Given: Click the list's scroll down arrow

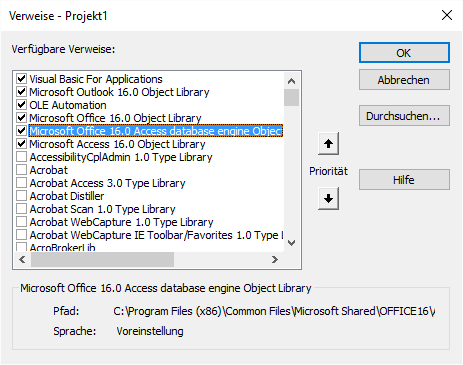Looking at the screenshot, I should [x=292, y=243].
